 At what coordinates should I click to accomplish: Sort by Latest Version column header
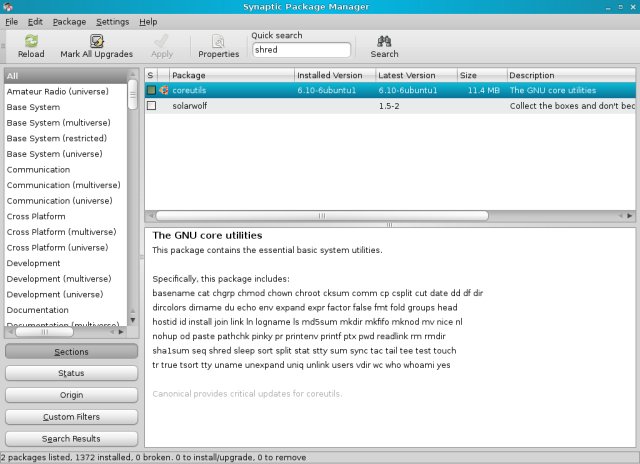click(x=416, y=75)
